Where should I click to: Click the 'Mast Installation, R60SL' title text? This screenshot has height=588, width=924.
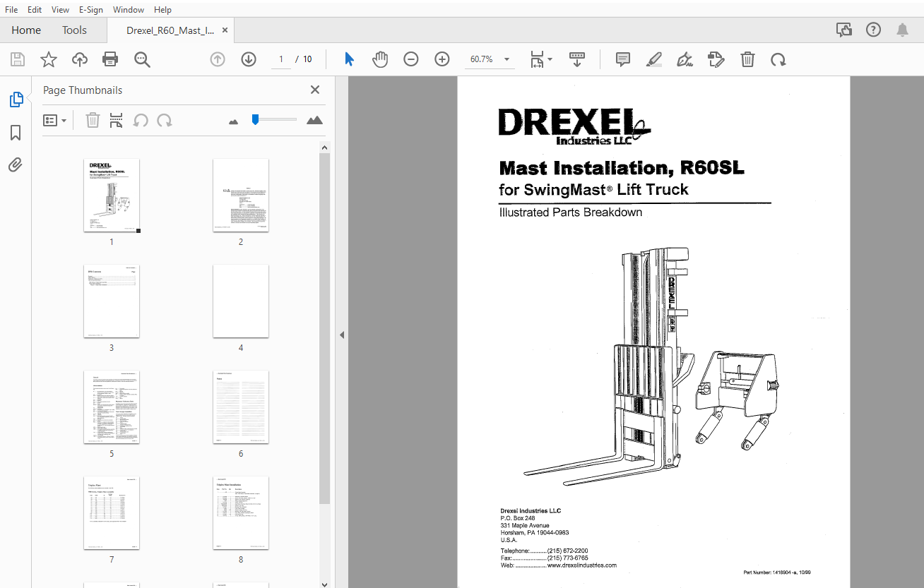(622, 168)
